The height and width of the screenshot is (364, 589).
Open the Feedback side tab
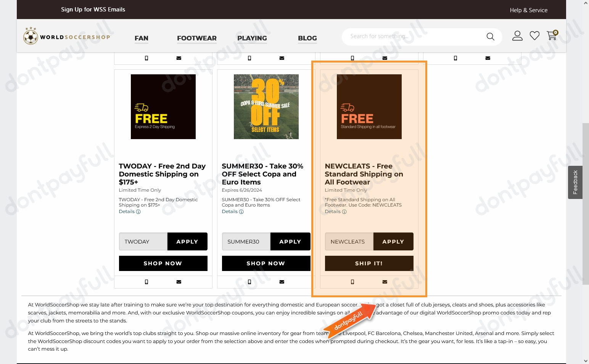[575, 182]
